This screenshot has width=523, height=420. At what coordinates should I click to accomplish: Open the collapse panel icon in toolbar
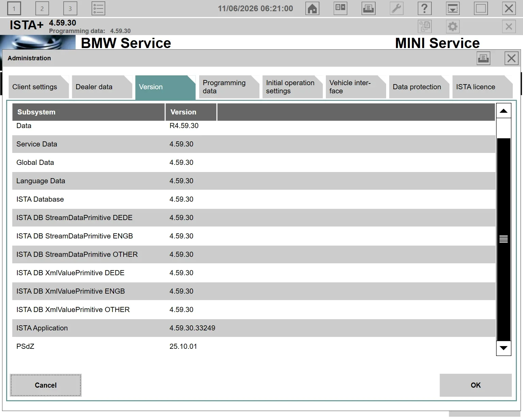(x=453, y=9)
